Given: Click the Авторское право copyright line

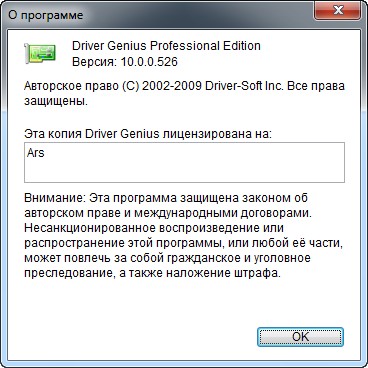Looking at the screenshot, I should click(184, 86).
